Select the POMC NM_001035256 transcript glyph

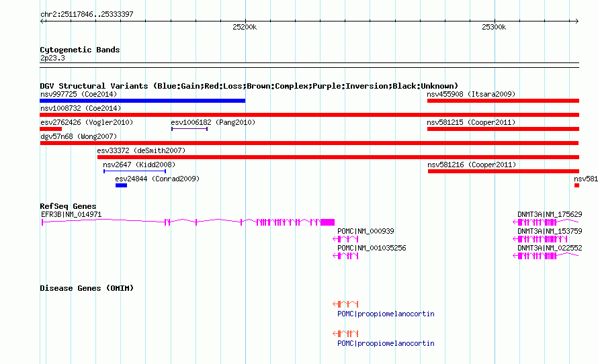pos(345,256)
